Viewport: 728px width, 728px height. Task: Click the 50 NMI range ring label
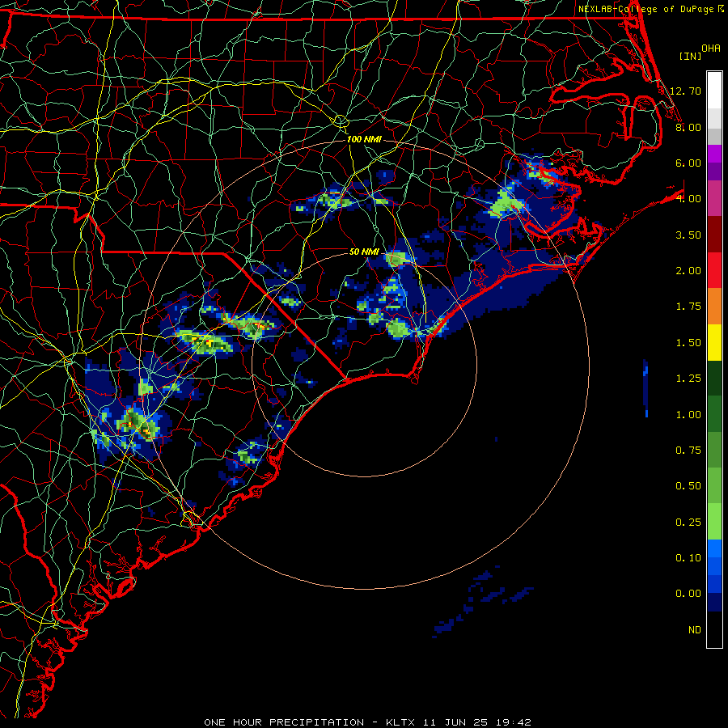click(364, 252)
